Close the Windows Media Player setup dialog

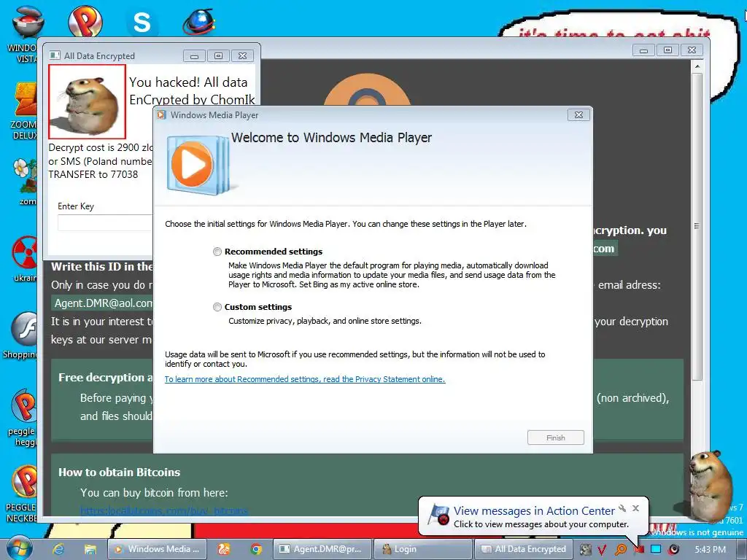[578, 114]
